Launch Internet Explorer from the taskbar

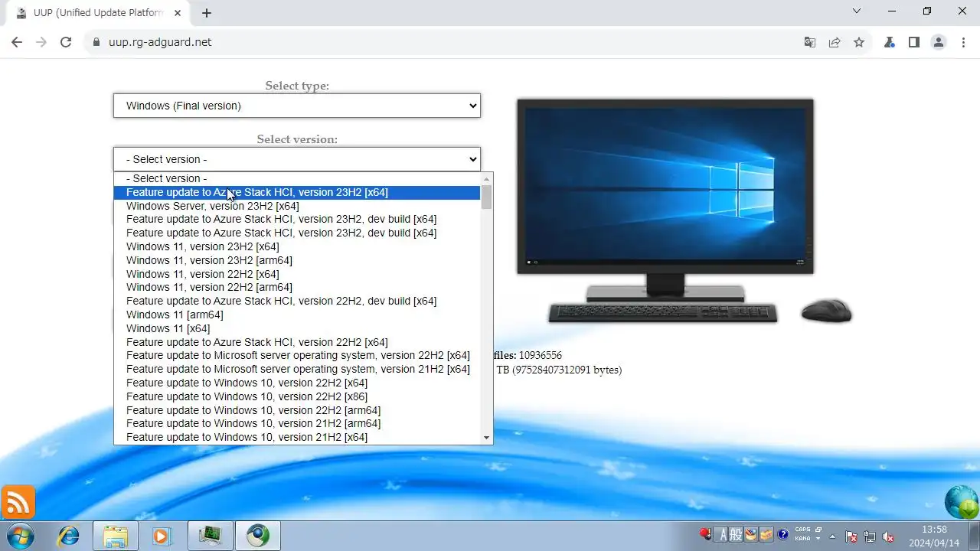pos(68,536)
